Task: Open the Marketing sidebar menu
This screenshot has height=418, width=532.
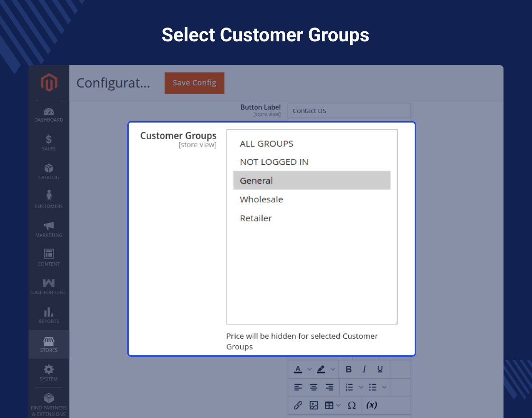Action: click(49, 230)
